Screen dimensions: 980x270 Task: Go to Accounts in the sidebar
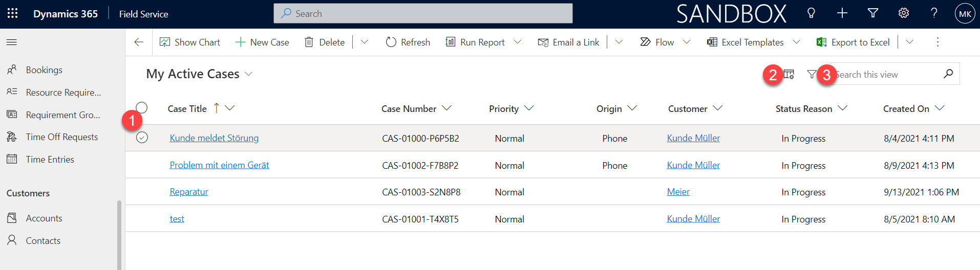[44, 218]
